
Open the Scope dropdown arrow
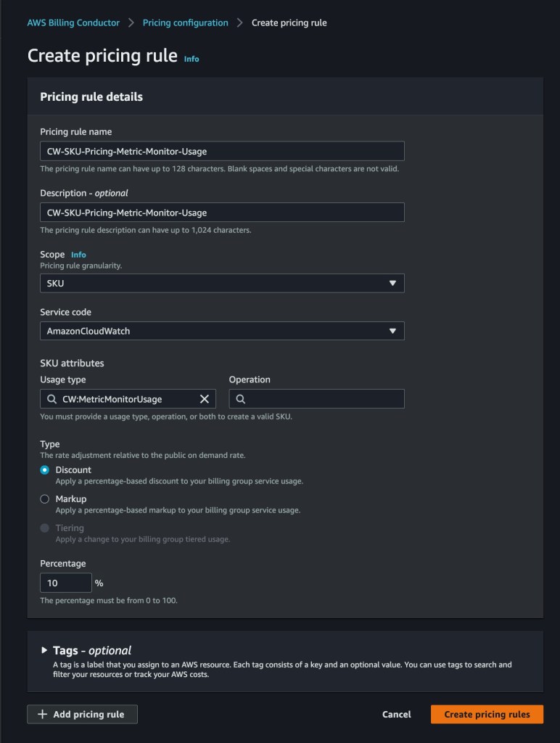click(392, 283)
